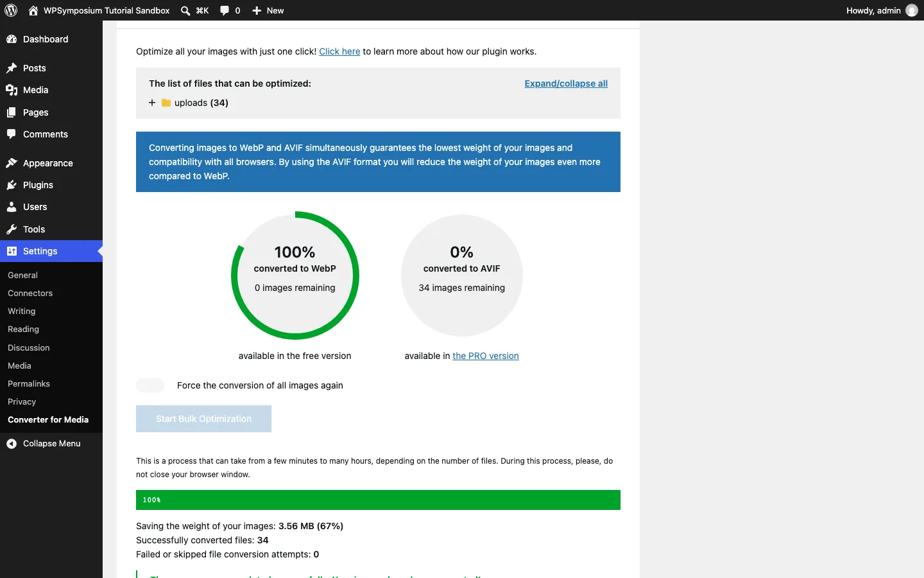The image size is (924, 578).
Task: Open Discussion settings submenu
Action: click(29, 347)
